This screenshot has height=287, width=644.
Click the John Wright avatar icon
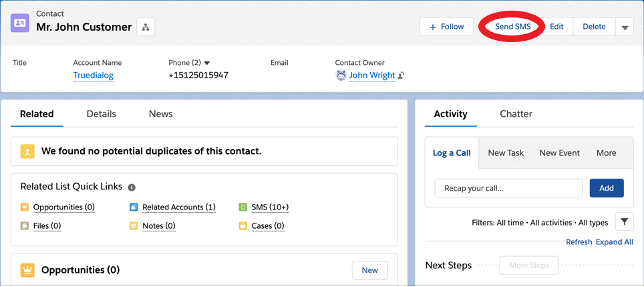tap(341, 75)
